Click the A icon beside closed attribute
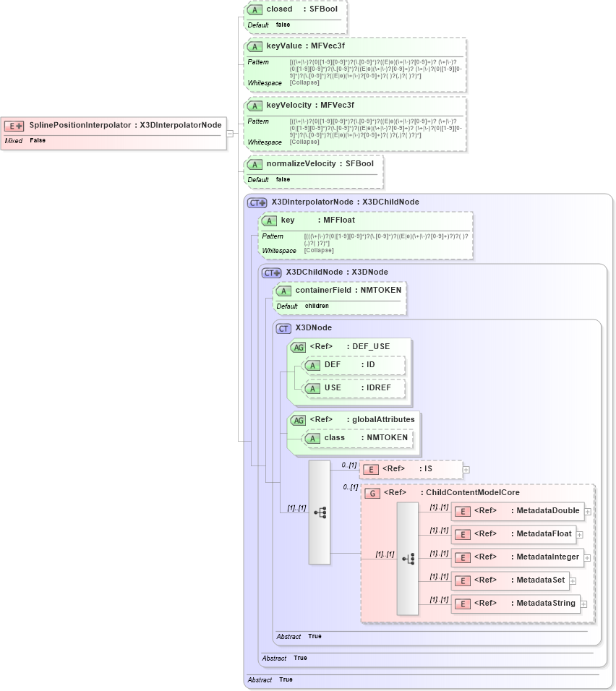The width and height of the screenshot is (616, 691). pyautogui.click(x=254, y=9)
